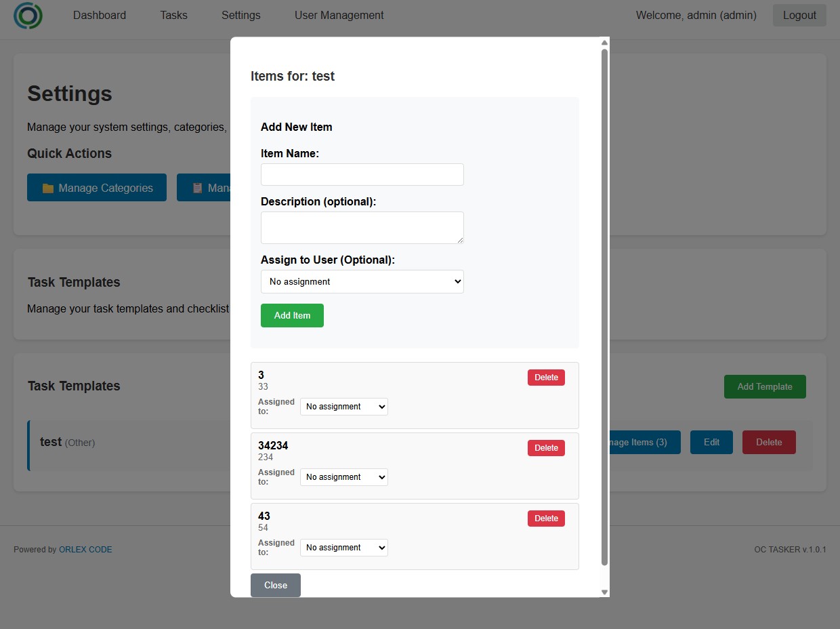Expand the assignment dropdown for item 3

click(x=343, y=407)
